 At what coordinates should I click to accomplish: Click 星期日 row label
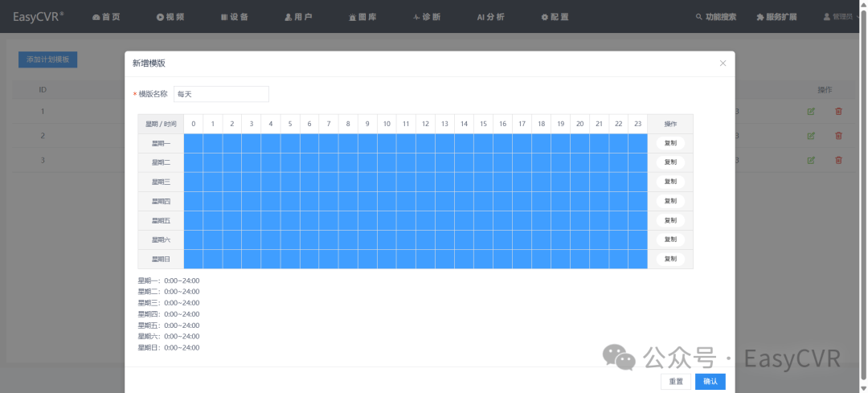tap(161, 259)
